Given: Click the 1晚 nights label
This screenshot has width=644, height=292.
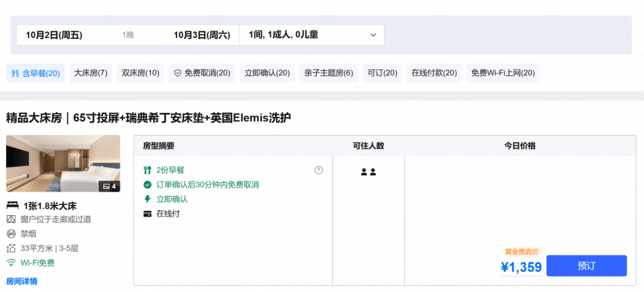Looking at the screenshot, I should click(x=128, y=35).
